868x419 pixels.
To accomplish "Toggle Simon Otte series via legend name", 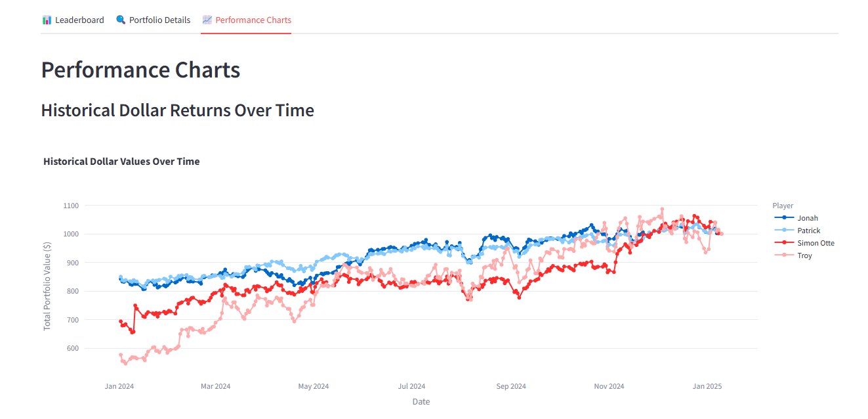I will tap(816, 243).
